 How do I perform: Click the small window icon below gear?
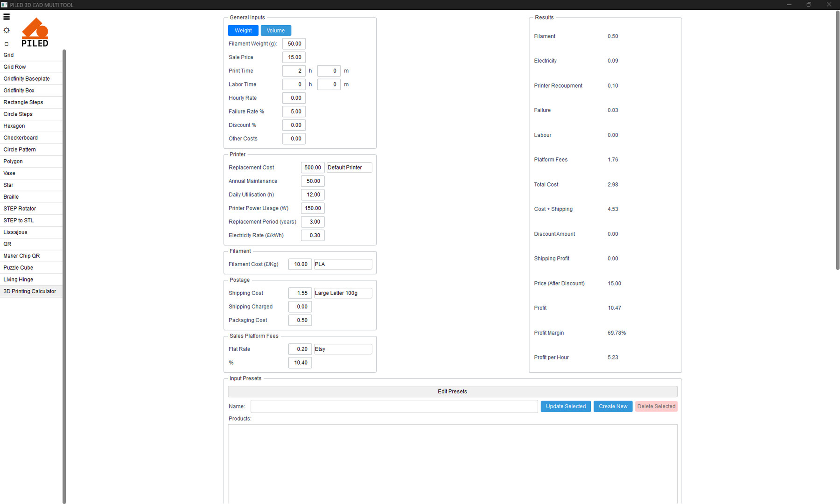point(7,44)
